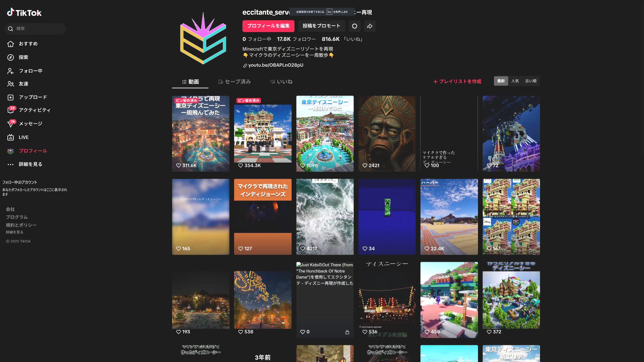
Task: Open the フォロー中 icon in sidebar
Action: 11,71
